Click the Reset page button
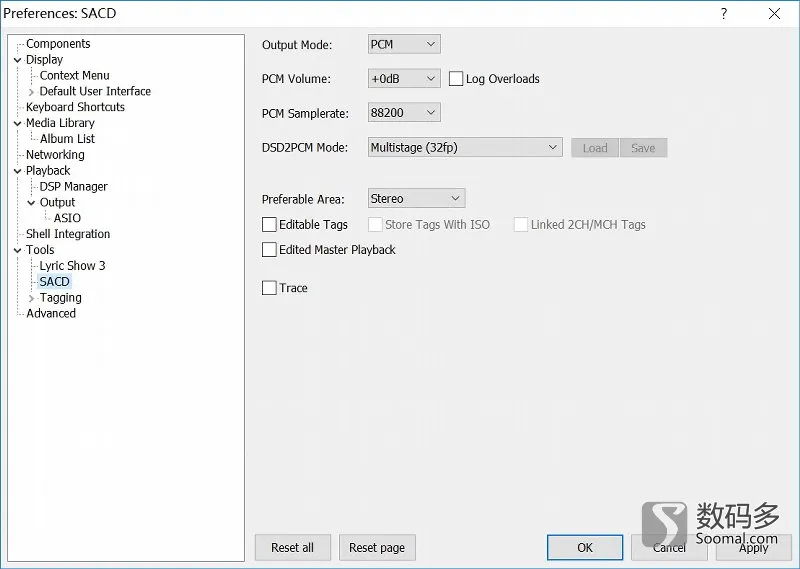800x569 pixels. (x=377, y=548)
